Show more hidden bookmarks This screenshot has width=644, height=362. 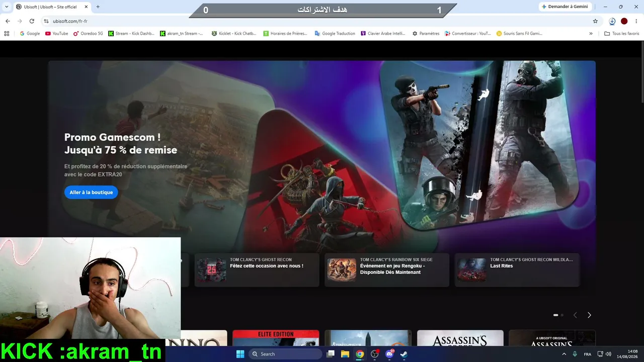tap(591, 34)
